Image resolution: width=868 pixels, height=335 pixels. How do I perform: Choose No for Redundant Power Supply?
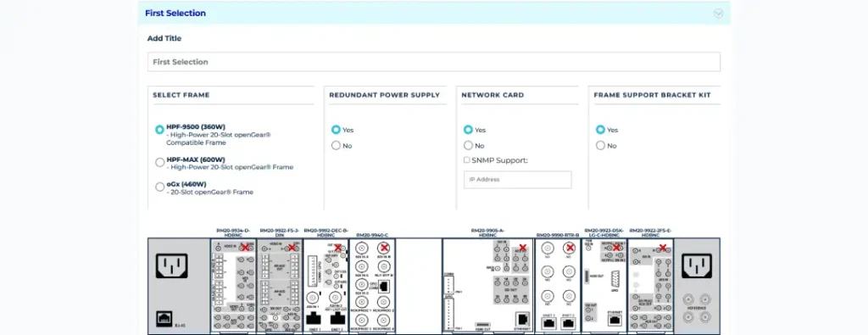pos(336,146)
